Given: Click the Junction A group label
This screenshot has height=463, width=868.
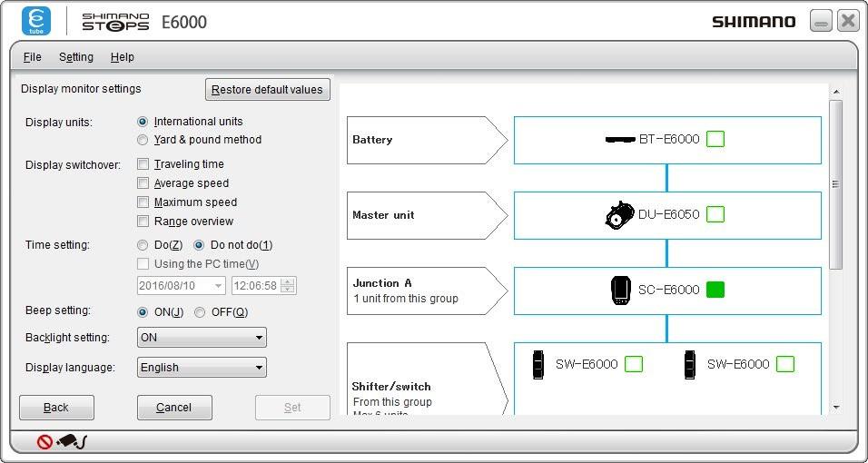Looking at the screenshot, I should coord(427,291).
